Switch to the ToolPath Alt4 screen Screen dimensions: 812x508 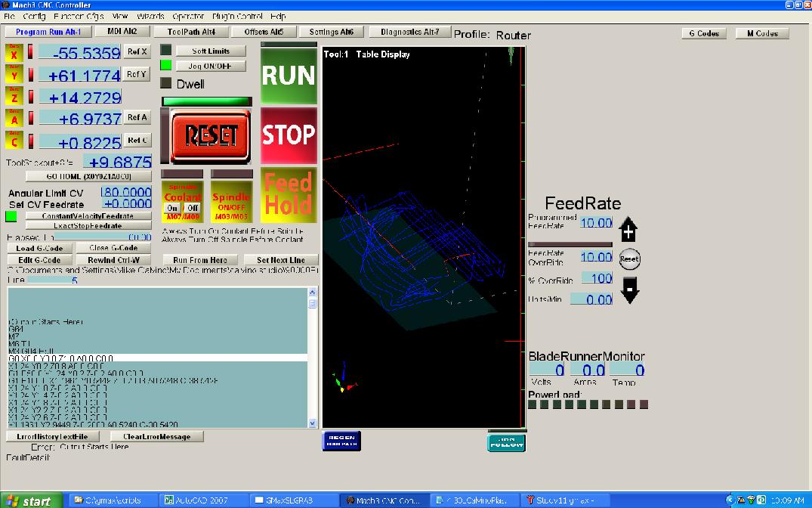tap(191, 32)
